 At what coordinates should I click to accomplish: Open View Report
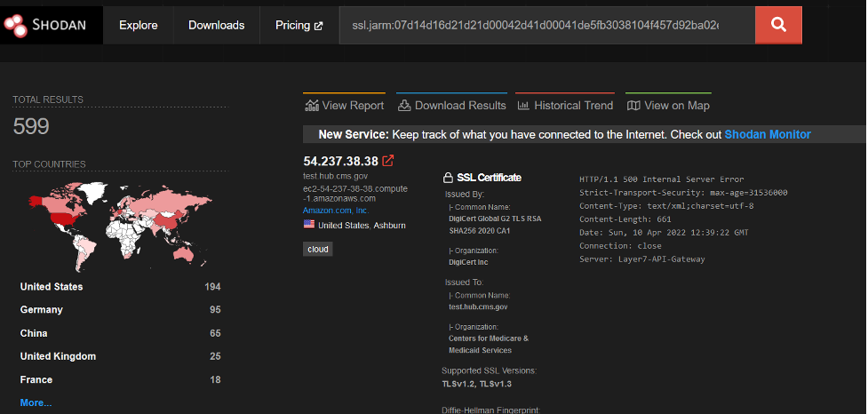345,105
